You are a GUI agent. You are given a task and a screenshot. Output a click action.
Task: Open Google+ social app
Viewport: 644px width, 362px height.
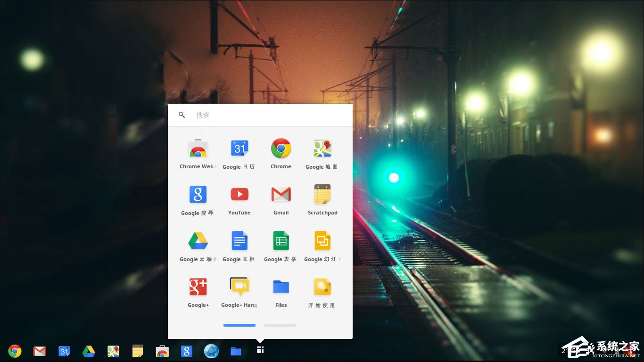tap(198, 286)
